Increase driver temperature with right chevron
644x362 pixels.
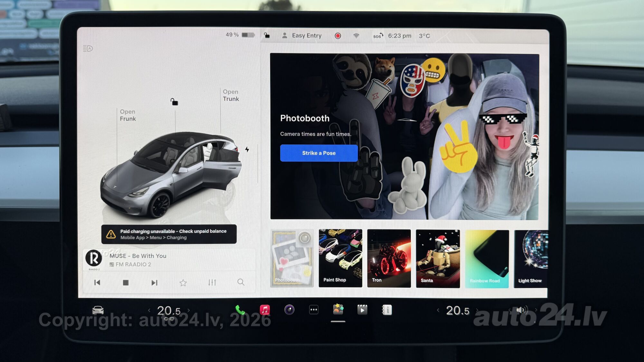coord(189,310)
